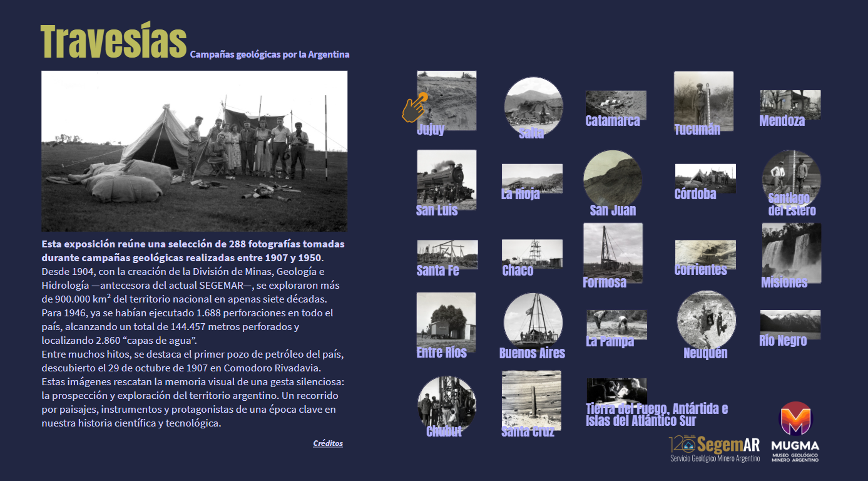
Task: Click the Chubut circular image
Action: 446,404
